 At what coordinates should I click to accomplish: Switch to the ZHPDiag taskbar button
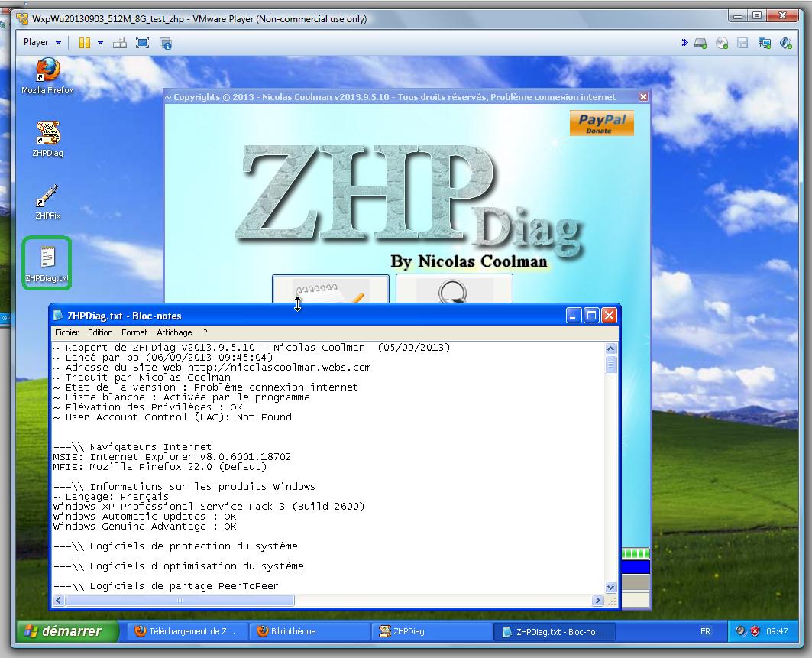(x=431, y=631)
